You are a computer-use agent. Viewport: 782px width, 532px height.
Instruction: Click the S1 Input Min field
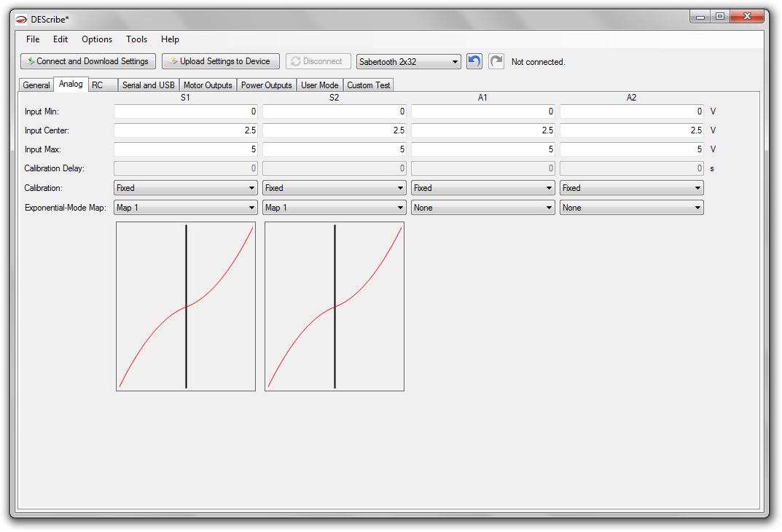pos(186,112)
